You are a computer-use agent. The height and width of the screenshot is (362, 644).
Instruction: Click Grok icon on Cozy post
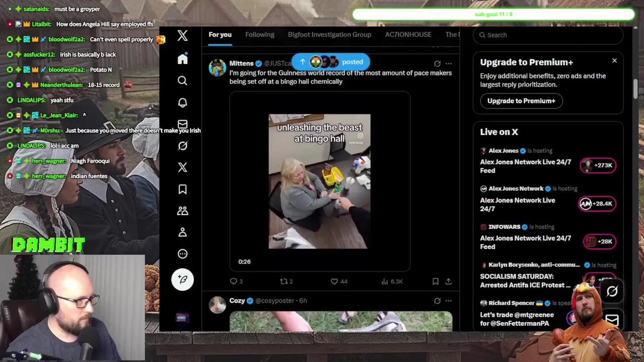point(437,301)
